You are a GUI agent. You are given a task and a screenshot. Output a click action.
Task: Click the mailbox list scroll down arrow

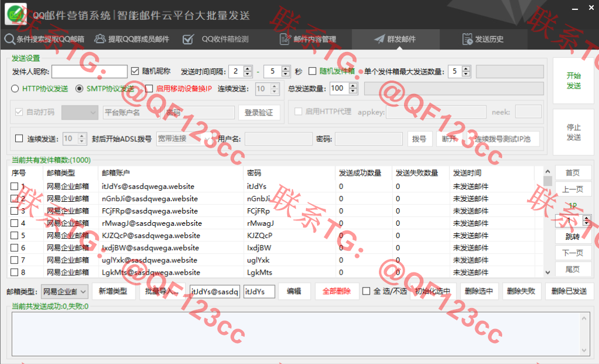click(548, 272)
